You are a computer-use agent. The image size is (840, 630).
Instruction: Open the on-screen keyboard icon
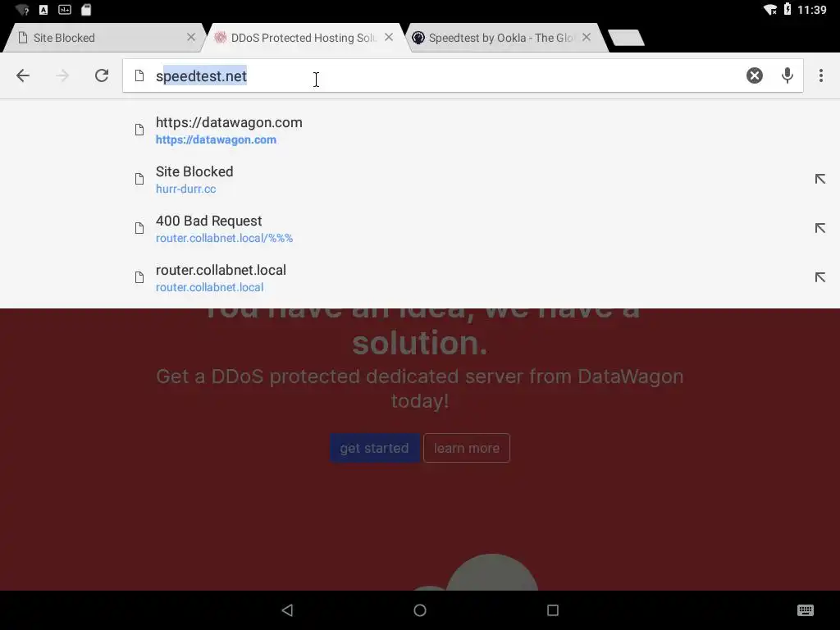tap(806, 610)
